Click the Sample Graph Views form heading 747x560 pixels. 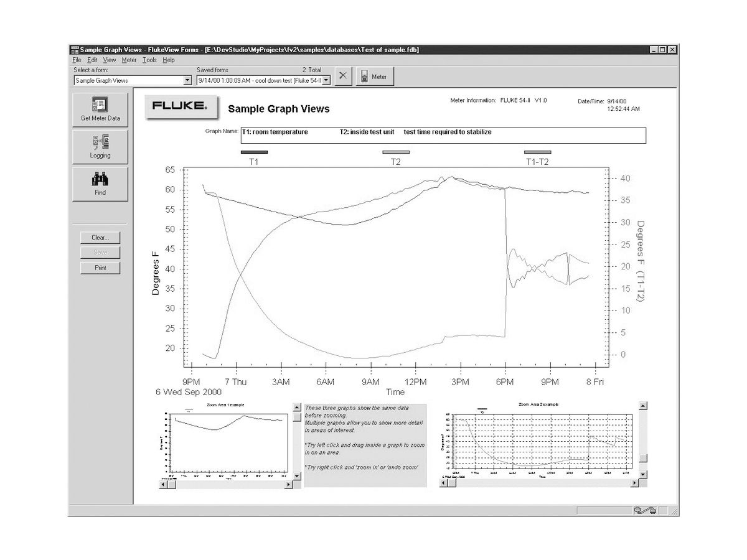pyautogui.click(x=279, y=109)
